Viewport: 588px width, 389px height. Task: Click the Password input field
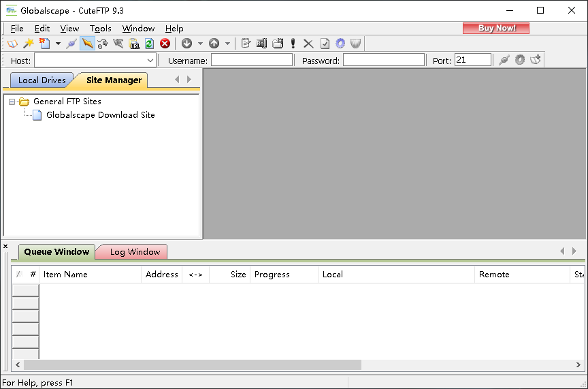pyautogui.click(x=384, y=60)
